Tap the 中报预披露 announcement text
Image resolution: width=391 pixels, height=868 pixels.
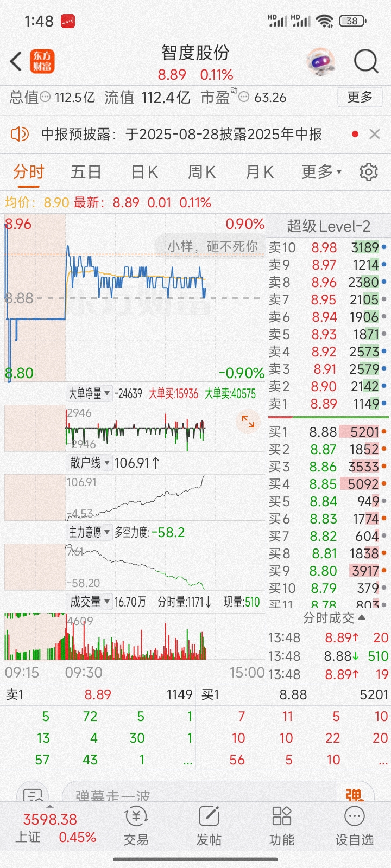point(181,134)
